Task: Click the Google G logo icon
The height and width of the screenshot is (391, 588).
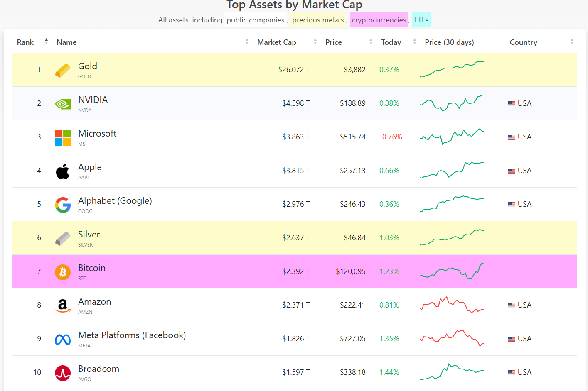Action: coord(63,205)
